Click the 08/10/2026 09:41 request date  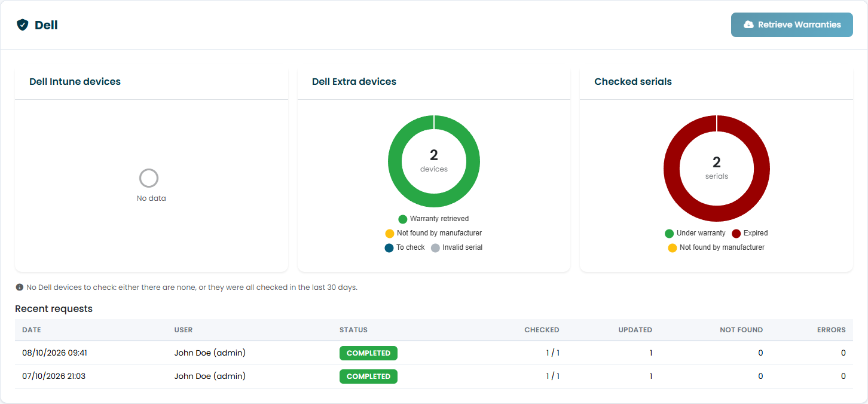[55, 353]
